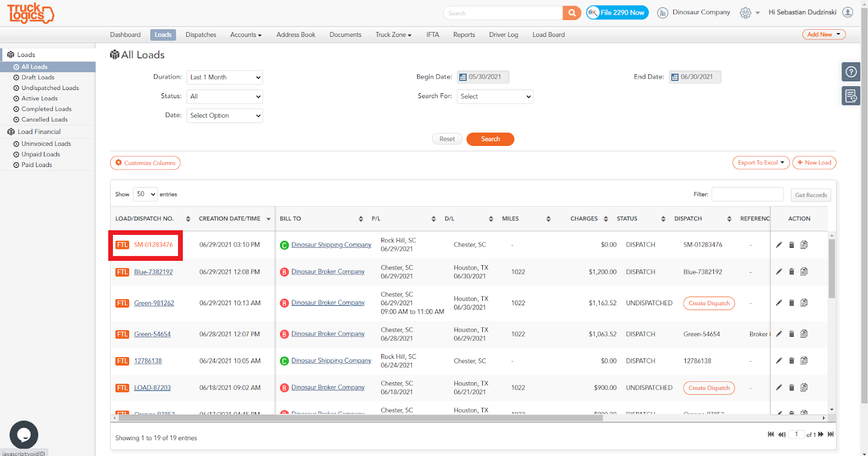Open document icon for load Blue-7382192
This screenshot has width=868, height=456.
804,272
